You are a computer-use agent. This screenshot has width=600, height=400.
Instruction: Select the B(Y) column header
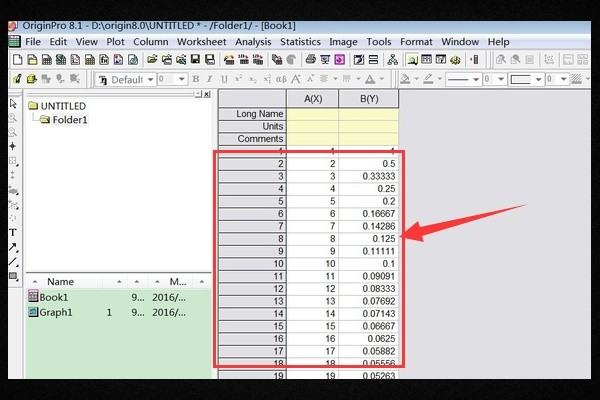pos(369,99)
